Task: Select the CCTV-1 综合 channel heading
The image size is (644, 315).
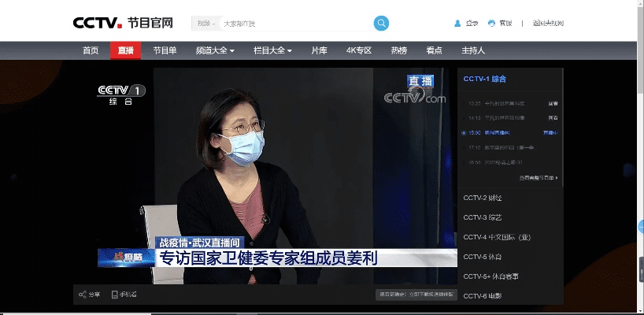Action: [485, 79]
